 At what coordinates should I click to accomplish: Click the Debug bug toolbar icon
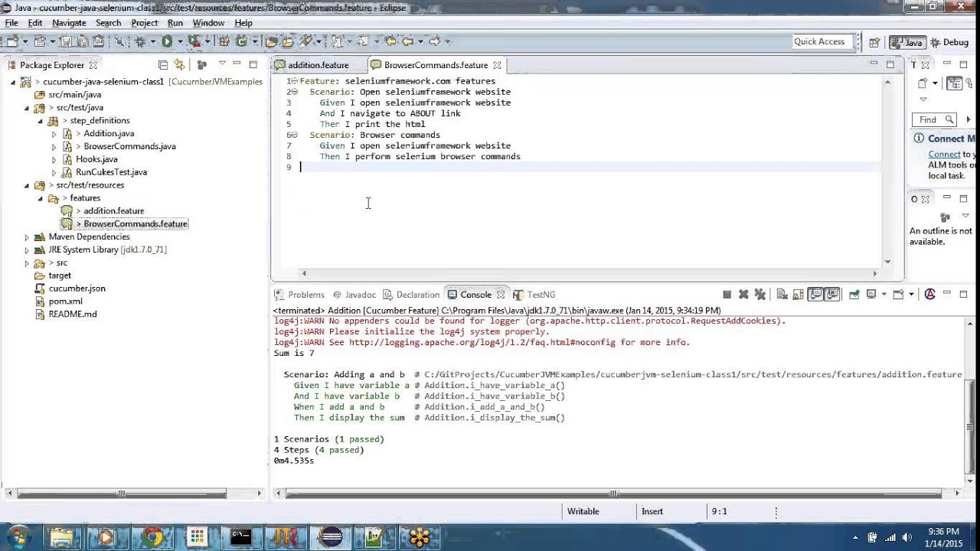coord(139,41)
